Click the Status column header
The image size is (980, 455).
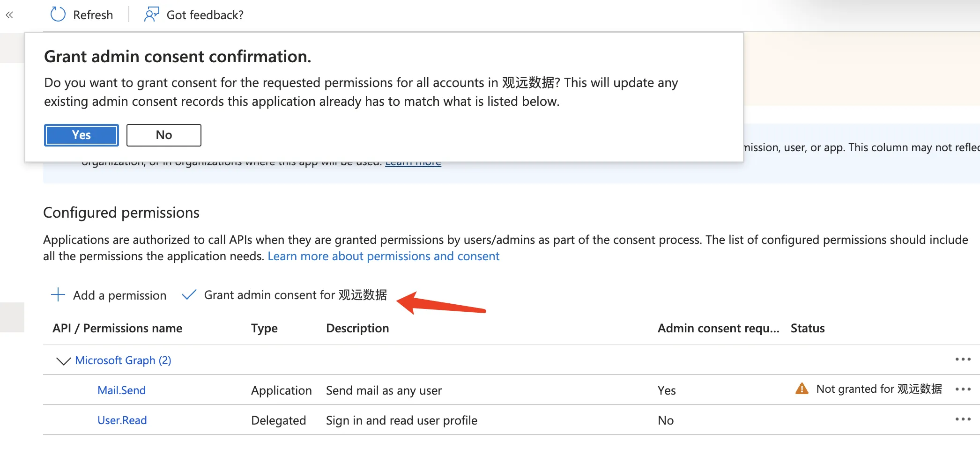tap(807, 328)
